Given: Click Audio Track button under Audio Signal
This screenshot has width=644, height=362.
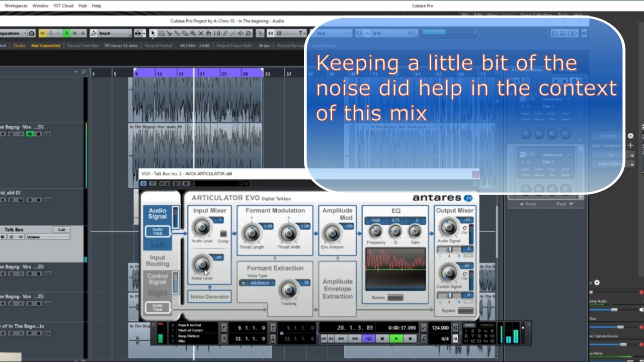Looking at the screenshot, I should pos(157,231).
